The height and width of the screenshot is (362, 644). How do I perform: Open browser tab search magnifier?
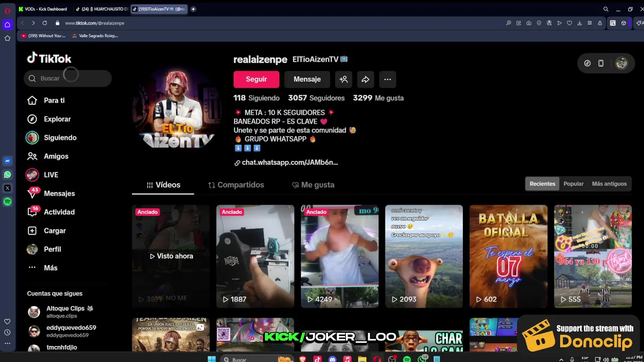pyautogui.click(x=606, y=9)
